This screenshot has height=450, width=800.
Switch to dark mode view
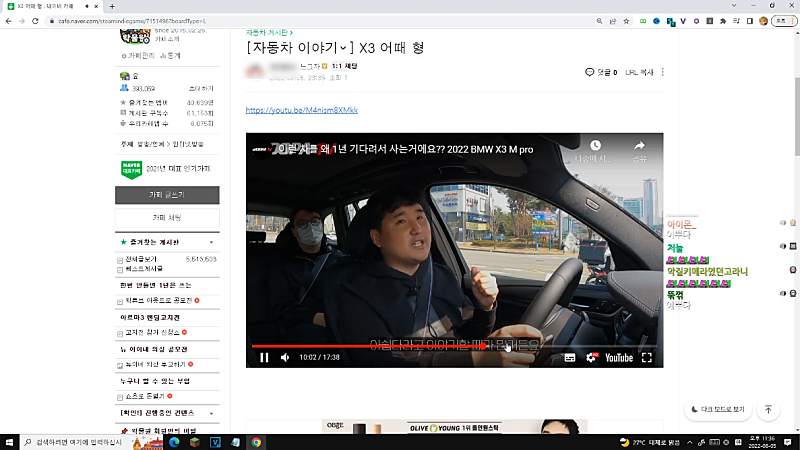718,410
